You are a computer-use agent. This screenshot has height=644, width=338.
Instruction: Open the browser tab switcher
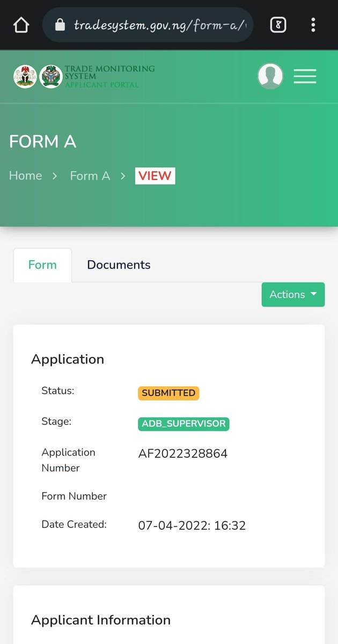pyautogui.click(x=278, y=25)
